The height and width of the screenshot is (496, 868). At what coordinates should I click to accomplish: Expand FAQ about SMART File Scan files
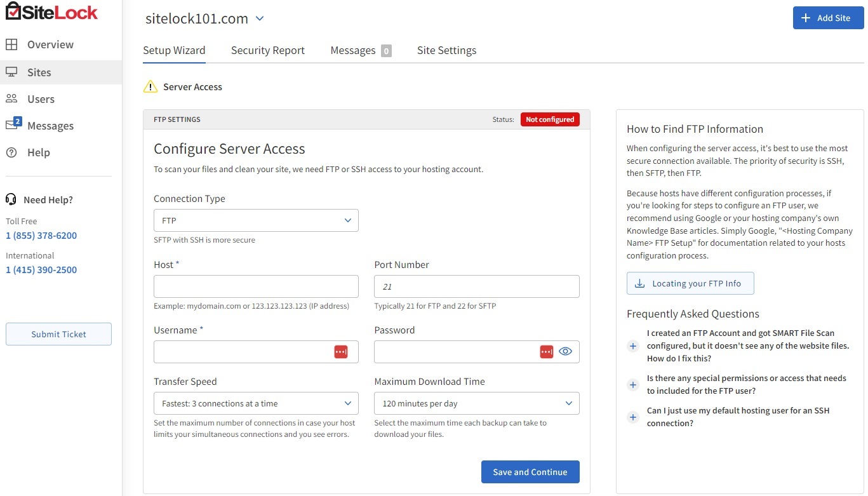coord(632,346)
